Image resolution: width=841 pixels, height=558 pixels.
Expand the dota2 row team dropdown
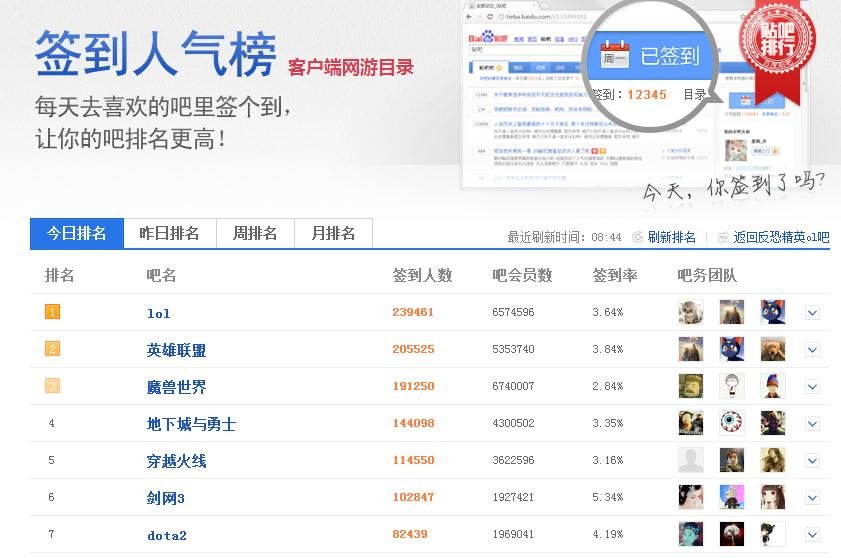(813, 535)
